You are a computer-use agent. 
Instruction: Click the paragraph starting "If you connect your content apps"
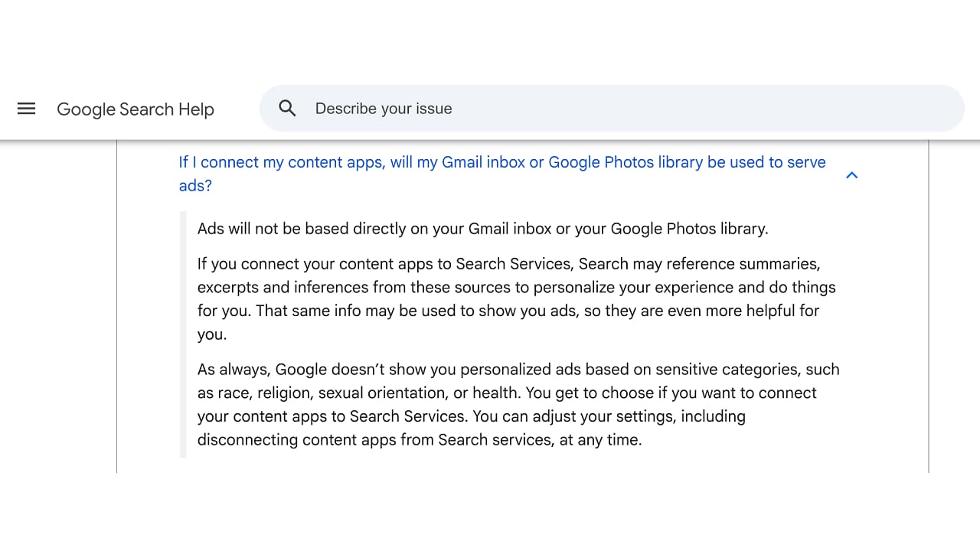coord(518,299)
